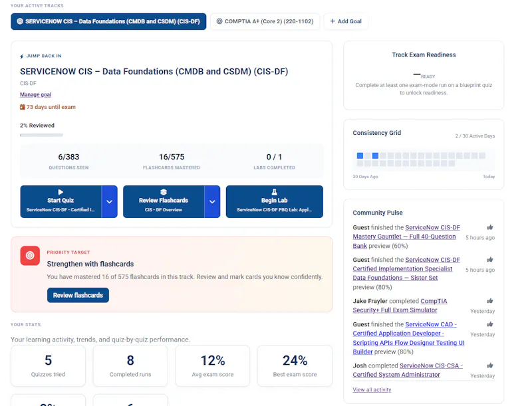The width and height of the screenshot is (532, 406).
Task: Switch to ServiceNow CIS Data Foundations track
Action: click(108, 21)
